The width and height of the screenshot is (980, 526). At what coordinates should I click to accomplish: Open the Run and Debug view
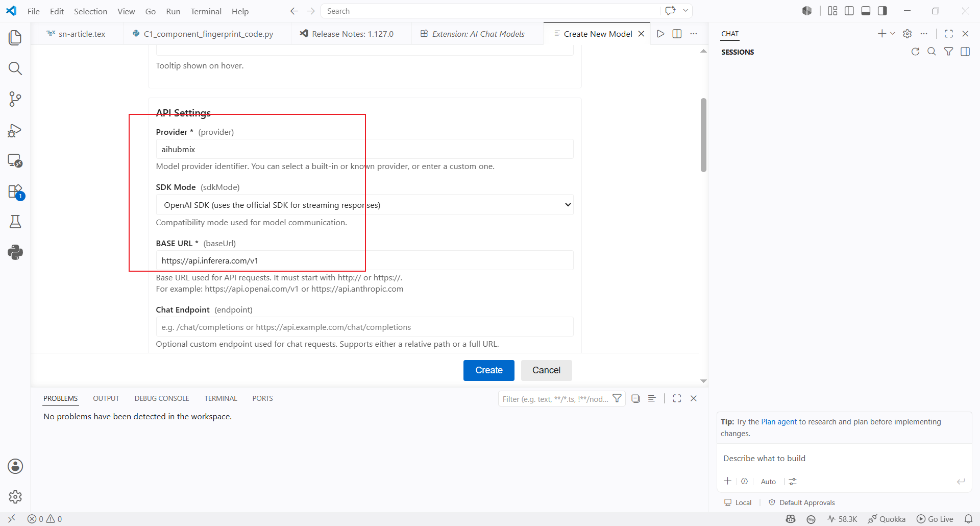pyautogui.click(x=15, y=131)
